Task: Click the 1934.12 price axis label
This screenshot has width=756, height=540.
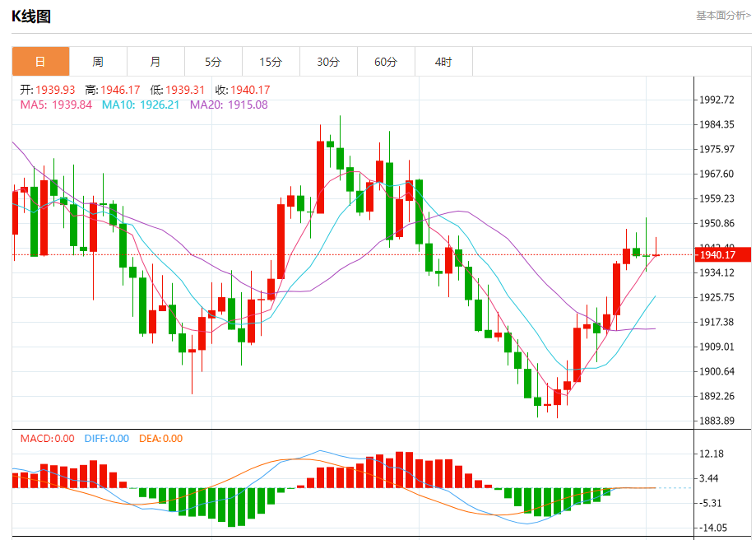Action: coord(717,272)
